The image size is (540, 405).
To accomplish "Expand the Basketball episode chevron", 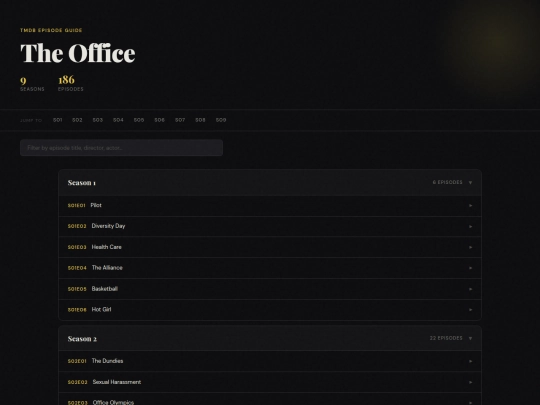I will click(470, 289).
